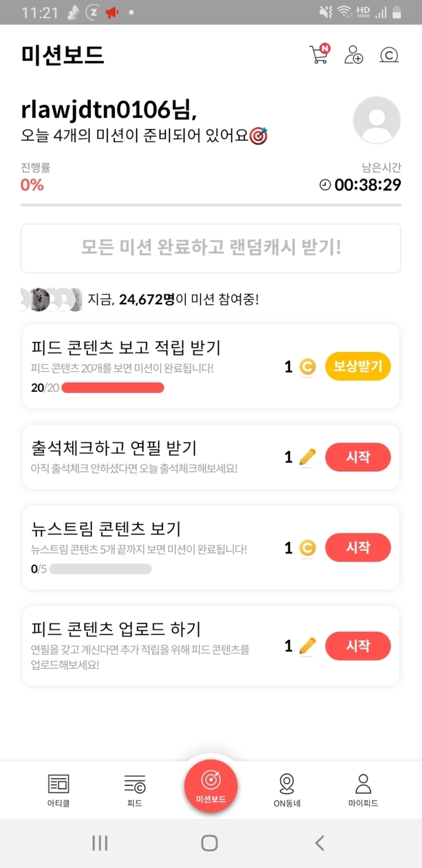Viewport: 422px width, 868px height.
Task: Start the 피드 콘텐츠 업로드 하기 mission
Action: [358, 646]
